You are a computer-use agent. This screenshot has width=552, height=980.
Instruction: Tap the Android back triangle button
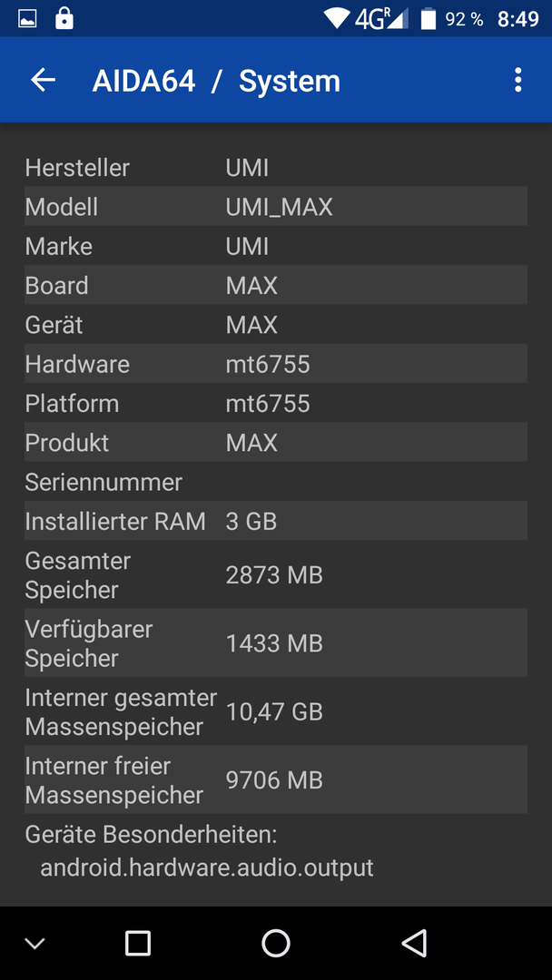click(414, 943)
